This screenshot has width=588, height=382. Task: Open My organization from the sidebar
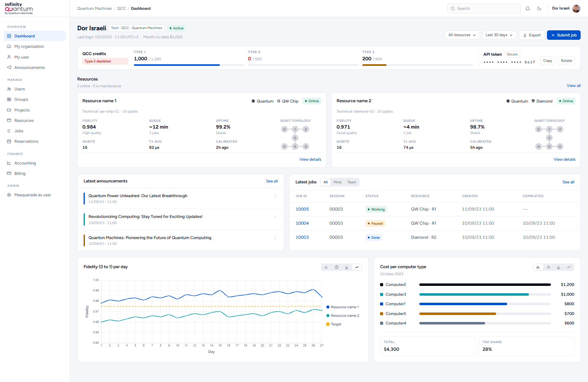pyautogui.click(x=35, y=47)
